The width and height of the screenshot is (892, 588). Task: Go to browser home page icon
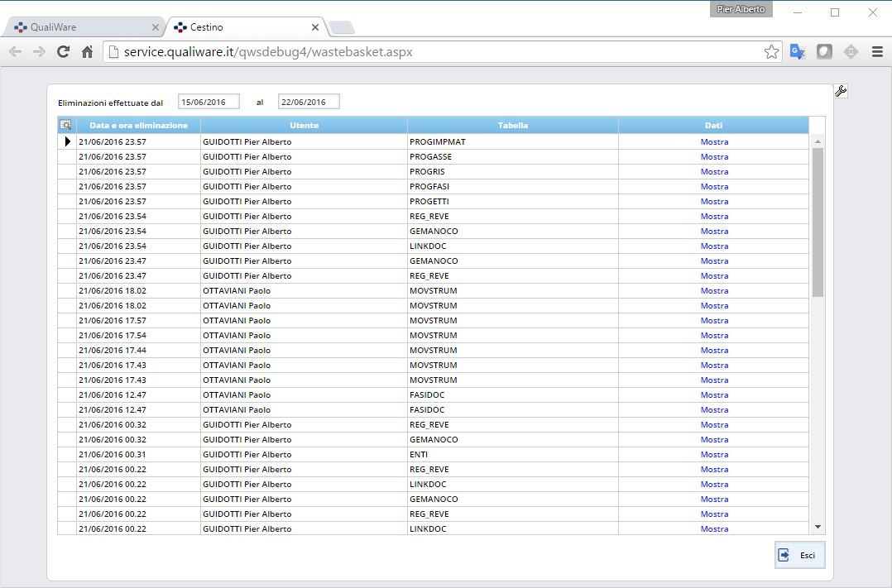tap(87, 52)
